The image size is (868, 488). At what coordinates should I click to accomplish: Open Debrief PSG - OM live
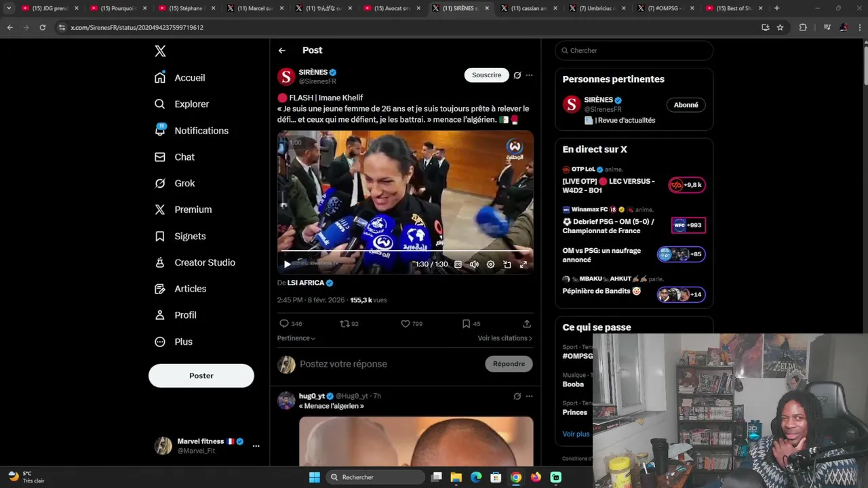click(x=608, y=226)
